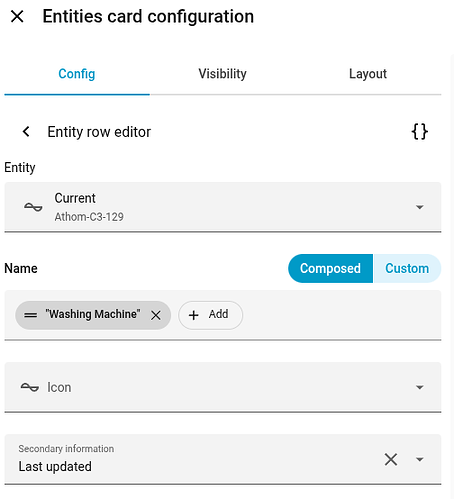Click the sine wave icon beside Current entity

pyautogui.click(x=33, y=207)
